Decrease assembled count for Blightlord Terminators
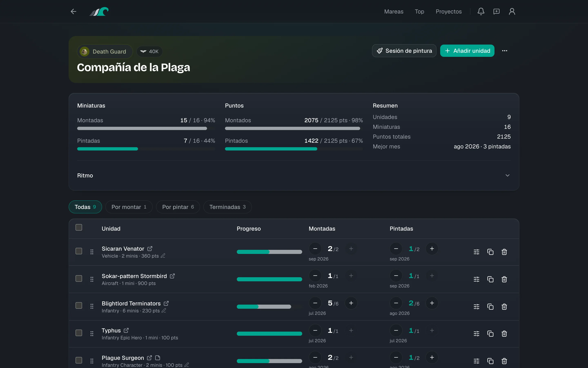The height and width of the screenshot is (368, 588). pos(315,303)
